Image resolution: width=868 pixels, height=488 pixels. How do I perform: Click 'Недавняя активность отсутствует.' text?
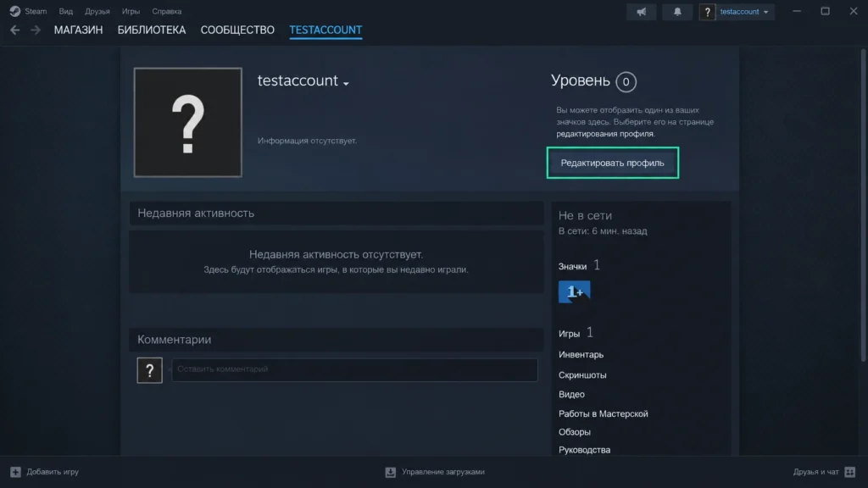[336, 254]
